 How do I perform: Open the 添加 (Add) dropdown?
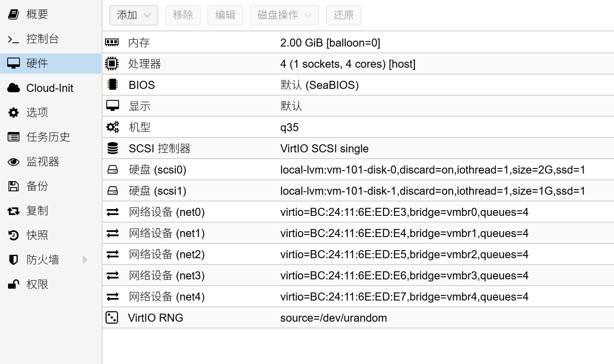133,15
